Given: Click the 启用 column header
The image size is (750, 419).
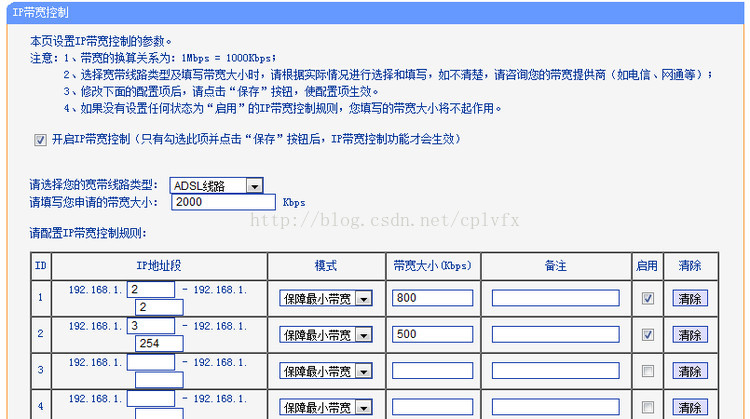Looking at the screenshot, I should (647, 266).
